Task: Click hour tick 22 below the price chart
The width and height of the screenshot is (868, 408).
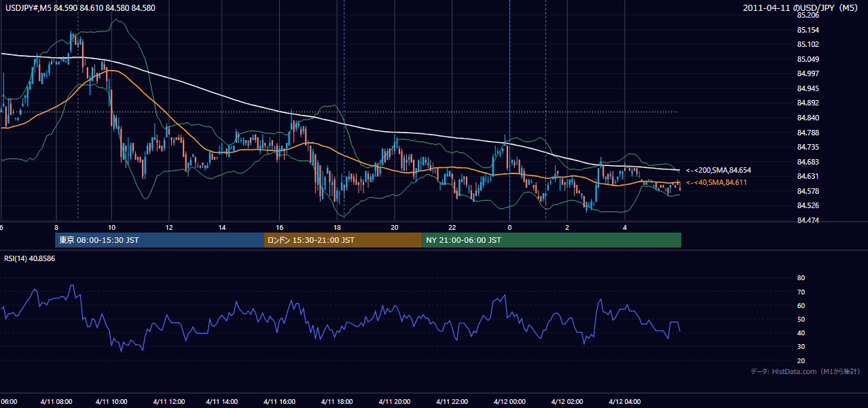Action: click(x=452, y=227)
